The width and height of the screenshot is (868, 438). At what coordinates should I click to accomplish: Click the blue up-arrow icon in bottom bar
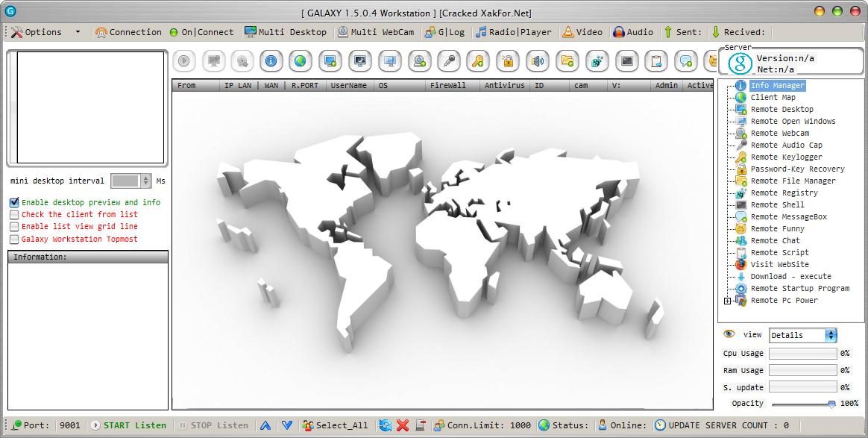pos(265,425)
